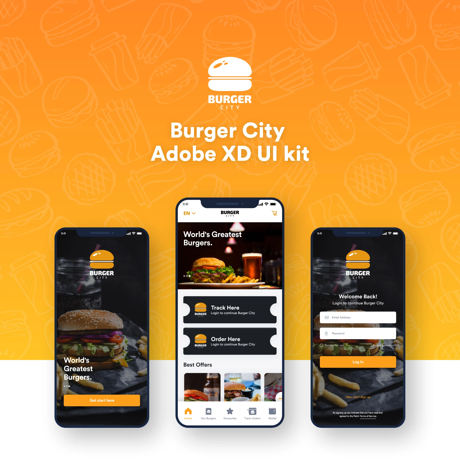The height and width of the screenshot is (476, 460).
Task: Click the Get Start Here button
Action: (x=102, y=400)
